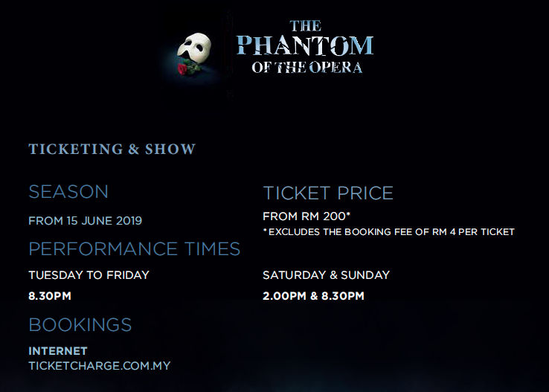
Task: Click the red rose below the mask
Action: [x=182, y=69]
